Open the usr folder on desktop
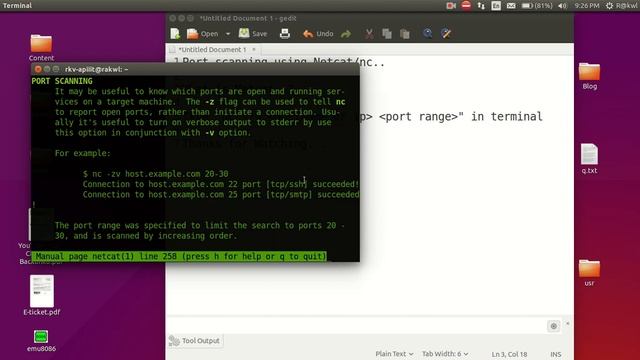640x360 pixels. click(x=589, y=273)
